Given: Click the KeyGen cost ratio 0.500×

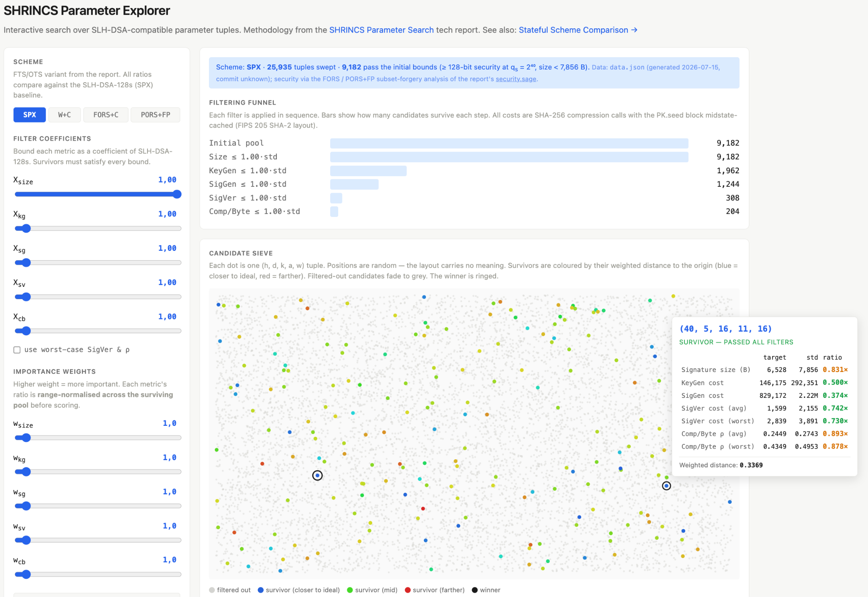Looking at the screenshot, I should pos(835,383).
